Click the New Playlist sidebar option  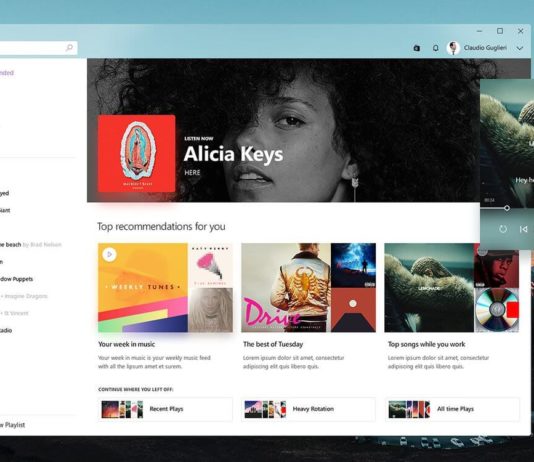[12, 425]
